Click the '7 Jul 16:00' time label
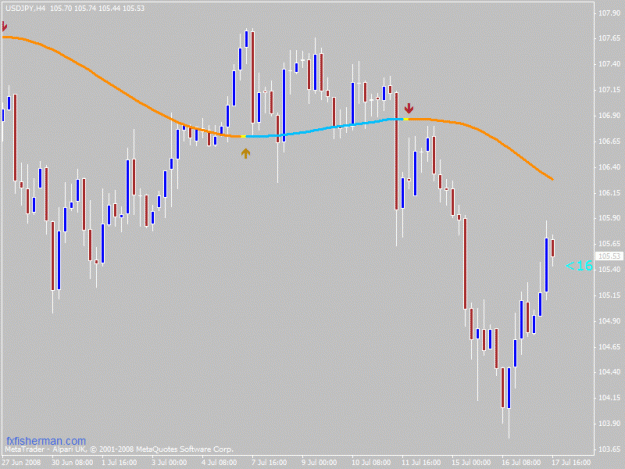The height and width of the screenshot is (469, 625). (x=269, y=462)
